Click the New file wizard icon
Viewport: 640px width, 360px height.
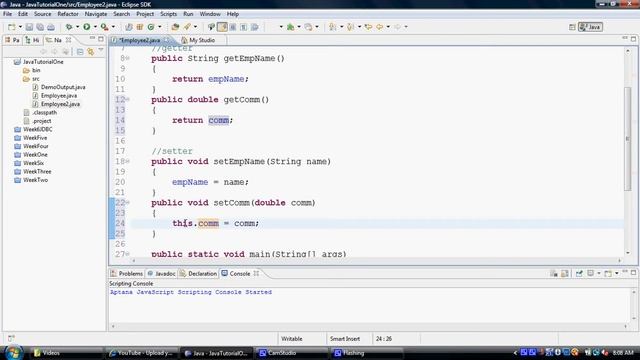click(11, 27)
